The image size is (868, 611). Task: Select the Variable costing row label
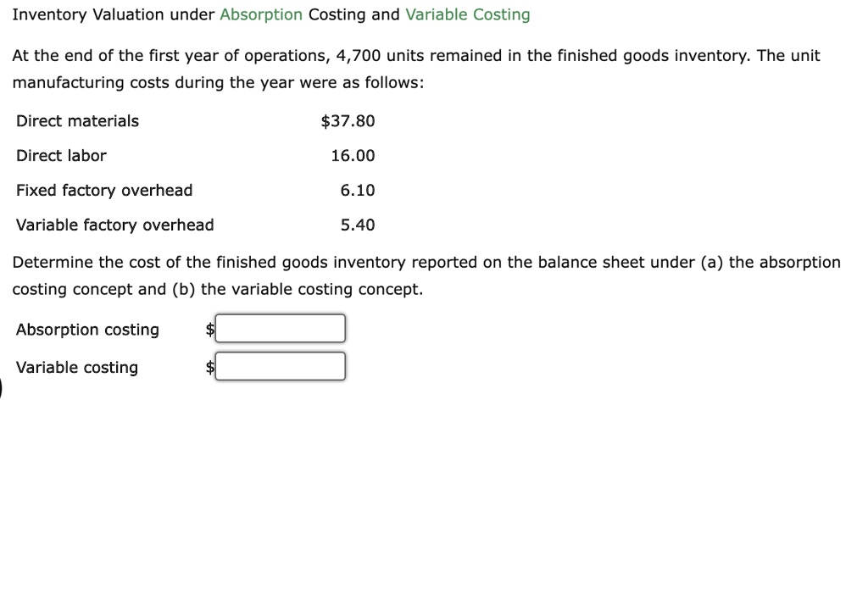point(76,367)
